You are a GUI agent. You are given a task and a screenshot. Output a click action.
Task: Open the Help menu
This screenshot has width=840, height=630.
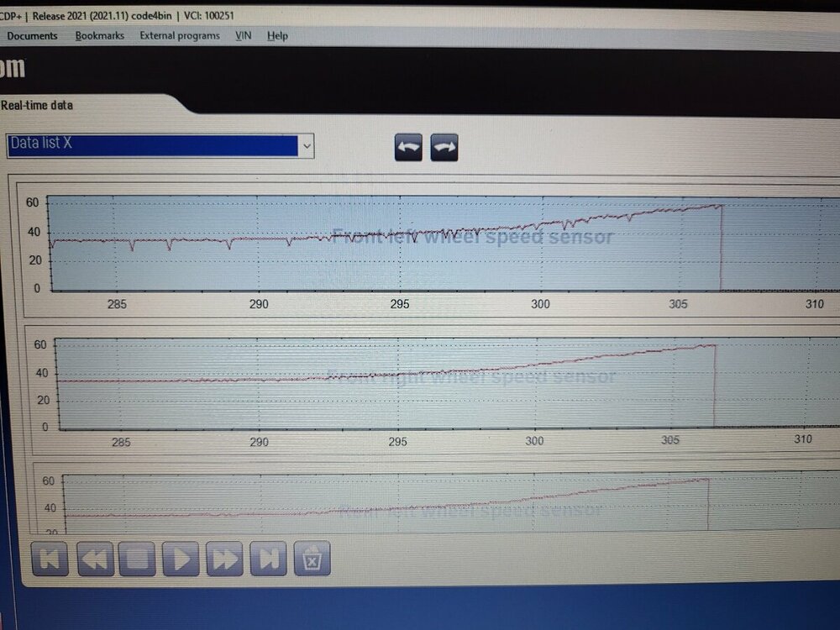click(277, 36)
